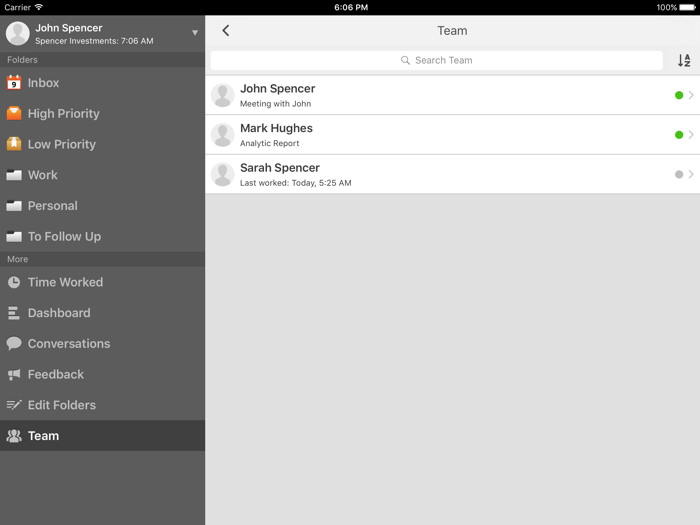Select Mark Hughes name text
The width and height of the screenshot is (700, 525).
pos(276,128)
